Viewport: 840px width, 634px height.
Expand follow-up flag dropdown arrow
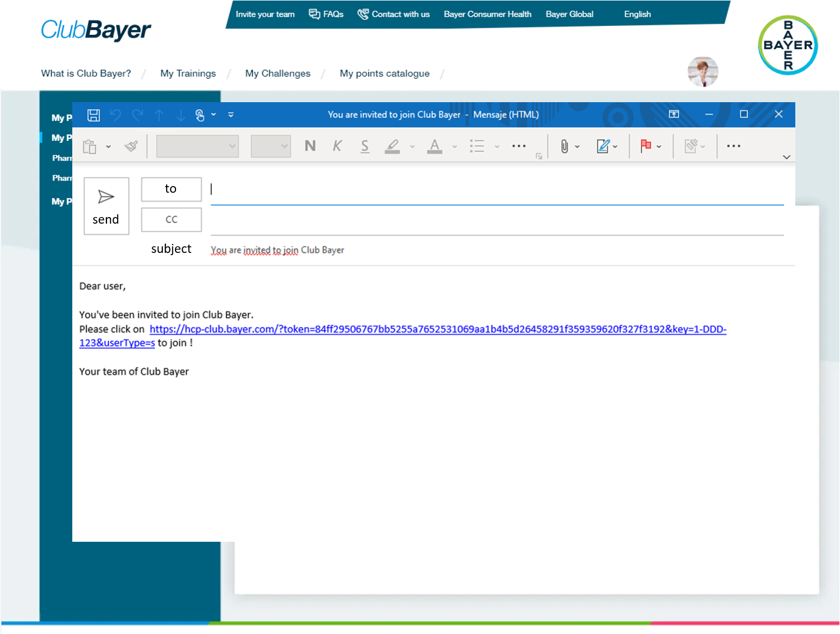click(x=659, y=147)
